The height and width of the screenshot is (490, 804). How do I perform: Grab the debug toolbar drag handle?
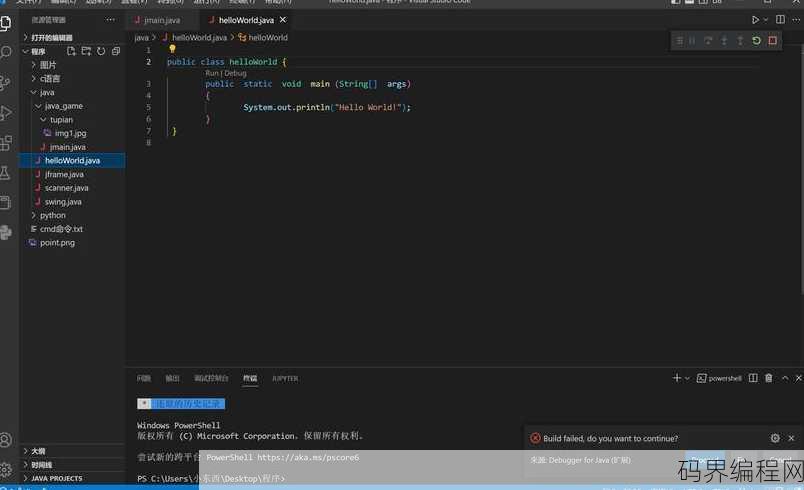pos(679,40)
